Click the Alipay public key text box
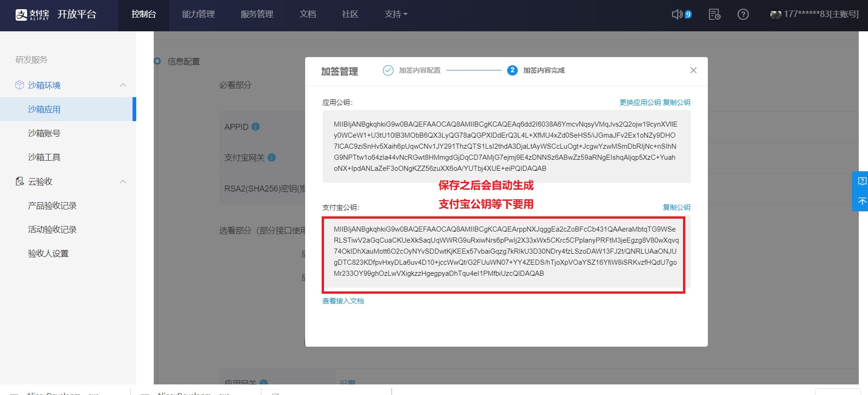Screen dimensions: 868x395 506,251
